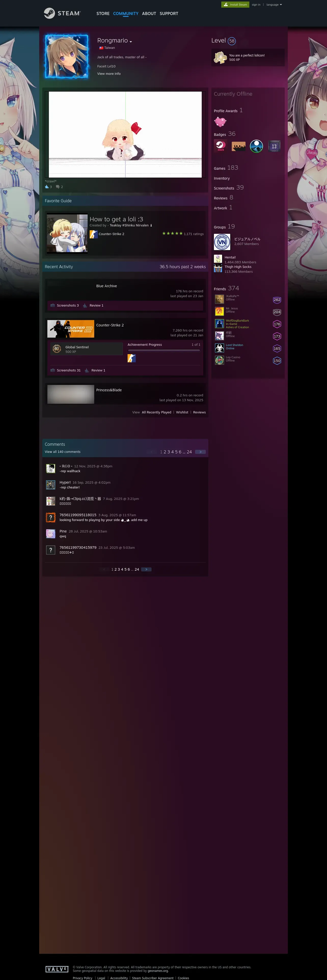Open the Steam 2025 badge icon
327x980 pixels.
coord(220,146)
